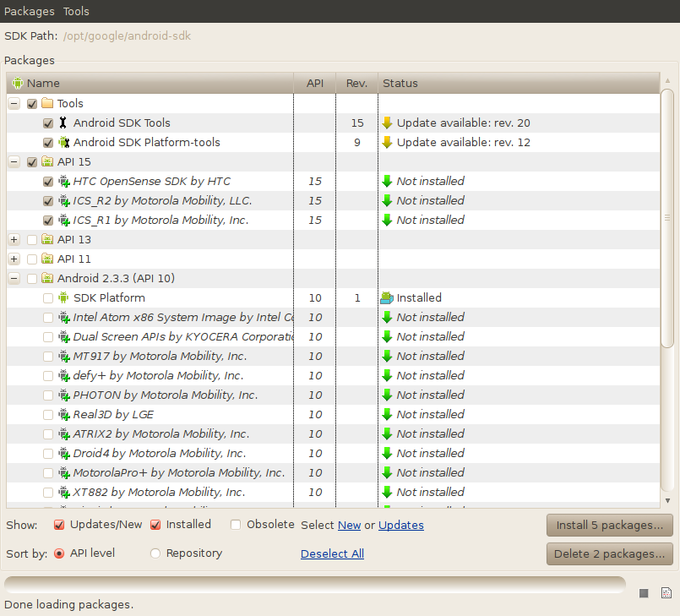This screenshot has width=680, height=616.
Task: Open the log viewer icon at bottom right
Action: tap(666, 592)
